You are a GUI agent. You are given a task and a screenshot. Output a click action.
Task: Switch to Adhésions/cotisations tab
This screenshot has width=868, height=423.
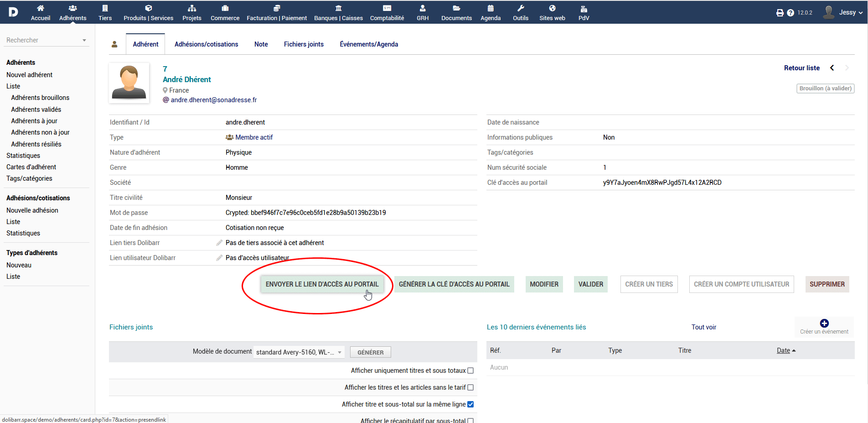(206, 44)
